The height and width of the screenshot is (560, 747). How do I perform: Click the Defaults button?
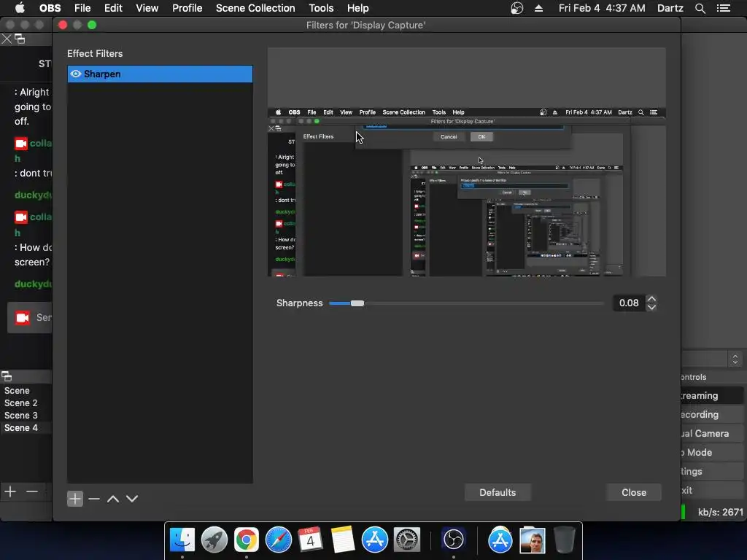498,492
